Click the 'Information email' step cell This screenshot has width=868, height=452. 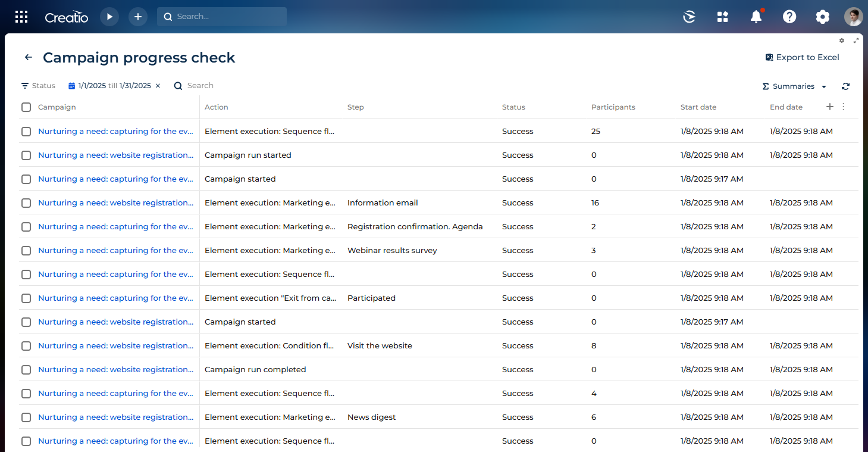[383, 202]
